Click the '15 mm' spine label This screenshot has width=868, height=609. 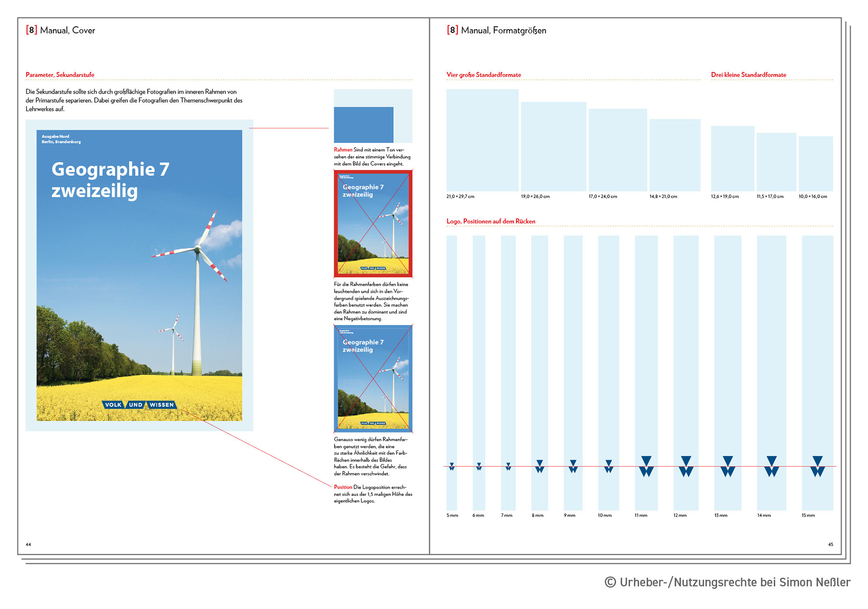pos(808,515)
